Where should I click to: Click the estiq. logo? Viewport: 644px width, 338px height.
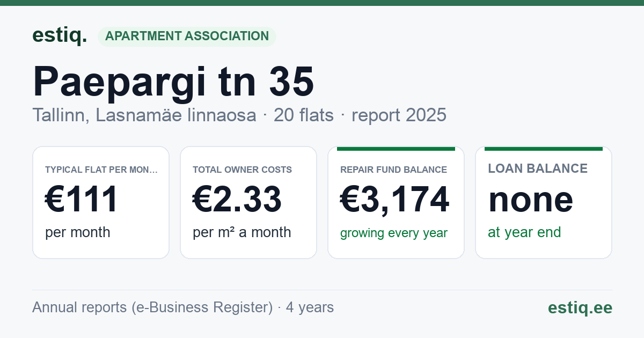(x=60, y=35)
